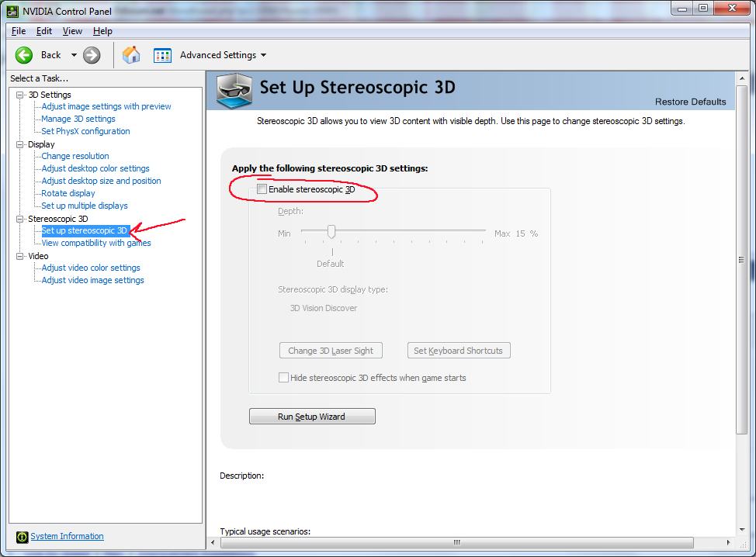Click the 3D Vision Discover display type text
Screen dimensions: 756x557
[x=324, y=309]
